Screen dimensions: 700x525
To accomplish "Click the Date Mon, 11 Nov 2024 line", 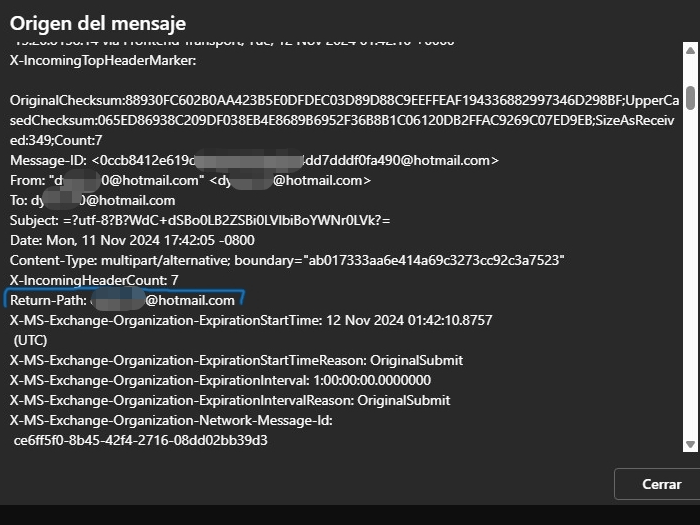I will click(132, 241).
